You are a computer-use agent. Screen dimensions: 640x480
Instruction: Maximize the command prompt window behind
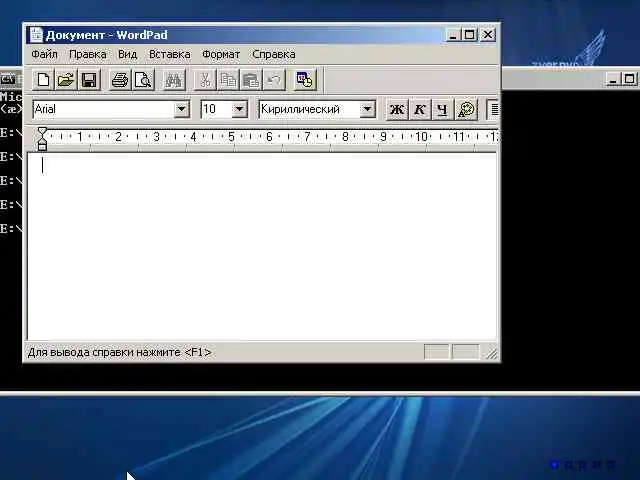[629, 79]
